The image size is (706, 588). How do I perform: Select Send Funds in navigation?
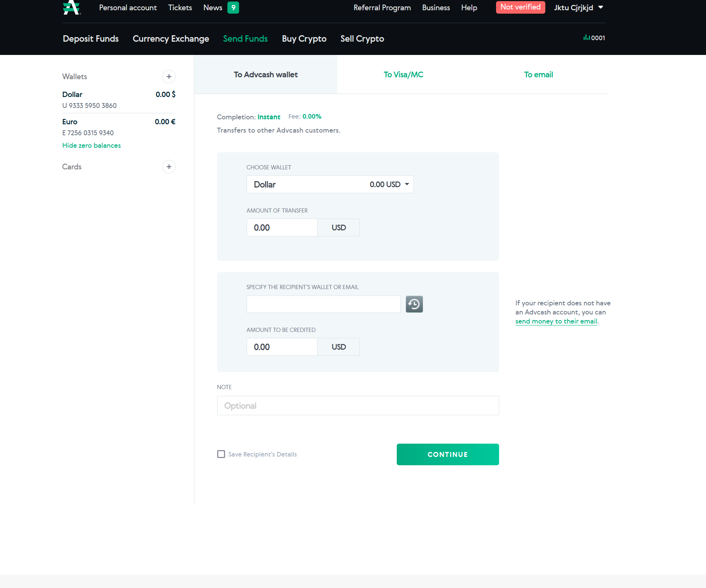(246, 39)
